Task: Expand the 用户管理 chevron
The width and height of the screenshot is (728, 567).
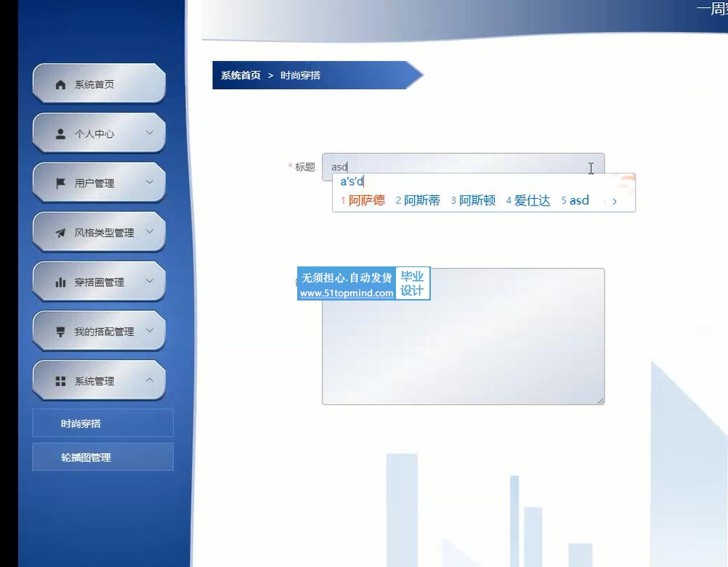Action: coord(150,182)
